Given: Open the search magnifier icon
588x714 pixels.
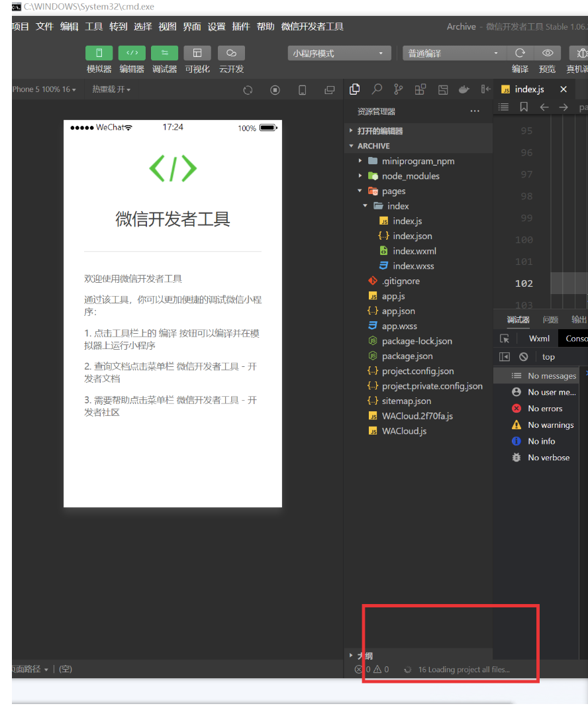Looking at the screenshot, I should coord(376,89).
